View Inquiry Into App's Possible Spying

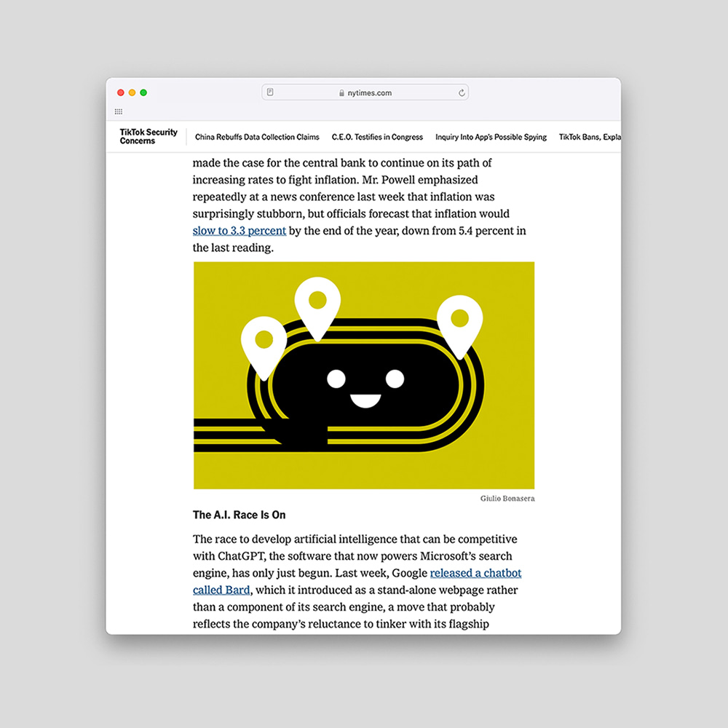click(x=491, y=137)
